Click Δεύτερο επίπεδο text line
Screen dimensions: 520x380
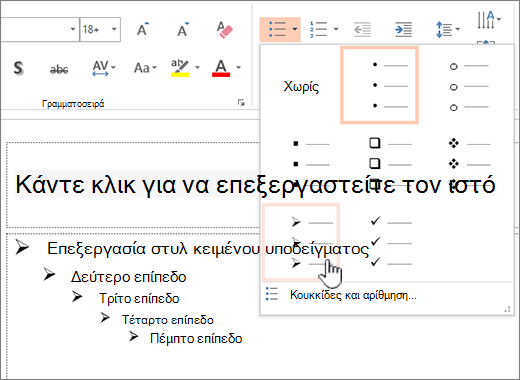pos(128,277)
